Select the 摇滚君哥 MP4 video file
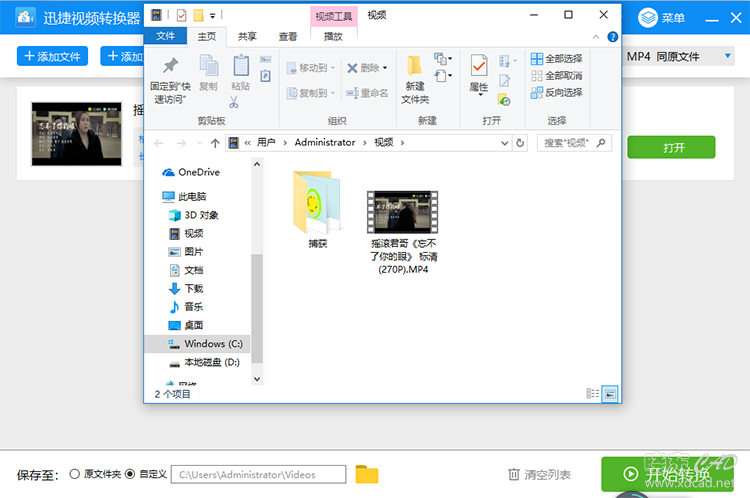750x498 pixels. pyautogui.click(x=403, y=232)
